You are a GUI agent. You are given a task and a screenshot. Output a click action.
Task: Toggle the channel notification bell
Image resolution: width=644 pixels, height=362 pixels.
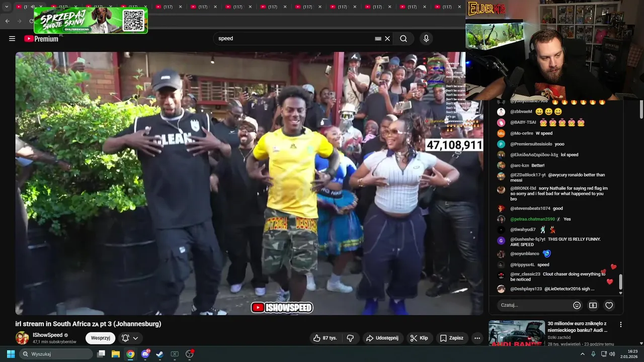point(125,338)
